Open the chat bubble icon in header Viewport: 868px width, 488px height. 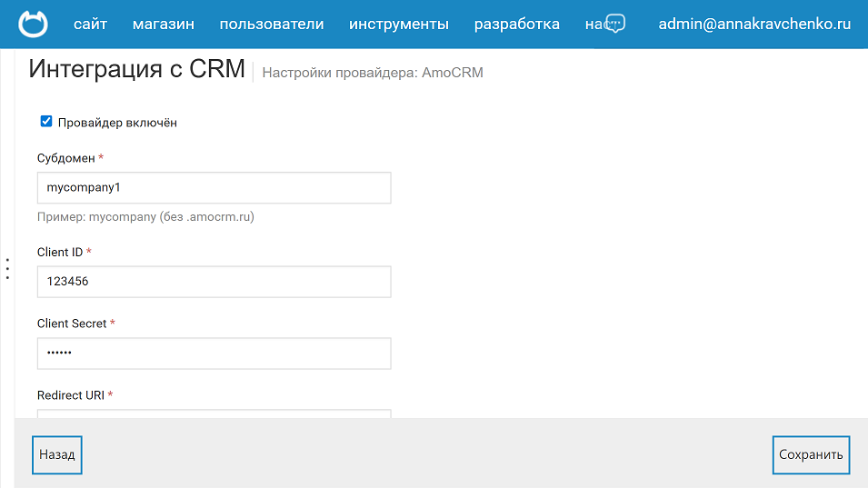[615, 24]
